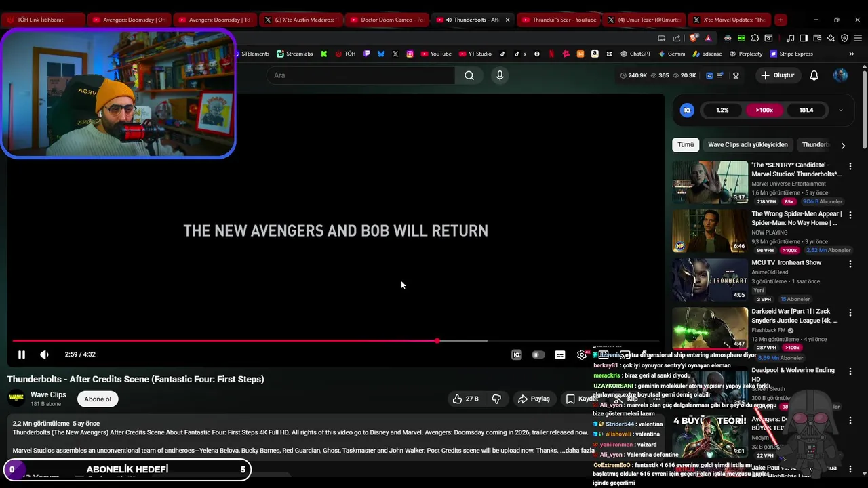Expand the vidIQ stats panel chevron
Screen dimensions: 868x488
pyautogui.click(x=841, y=110)
